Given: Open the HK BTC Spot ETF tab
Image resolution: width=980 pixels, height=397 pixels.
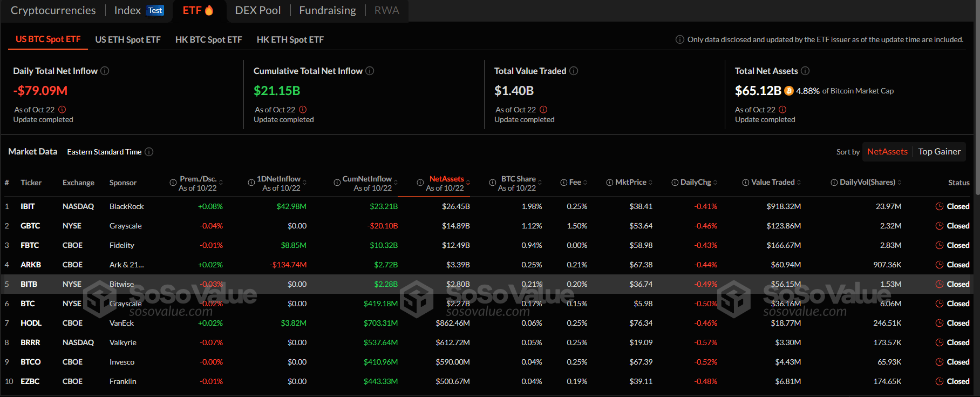Looking at the screenshot, I should point(208,39).
